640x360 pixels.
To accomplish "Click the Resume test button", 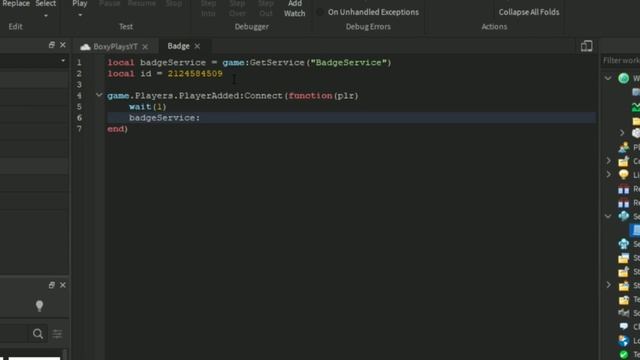I will tap(142, 4).
